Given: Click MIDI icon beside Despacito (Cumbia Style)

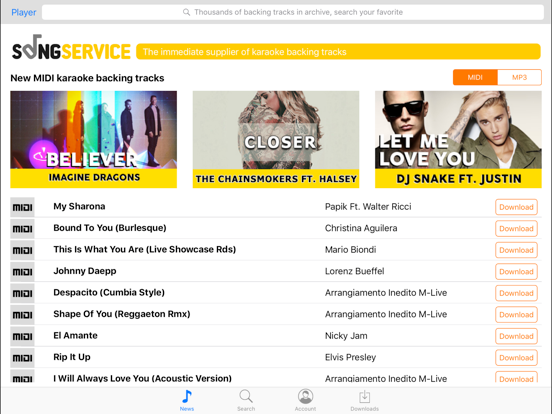Looking at the screenshot, I should pyautogui.click(x=22, y=293).
